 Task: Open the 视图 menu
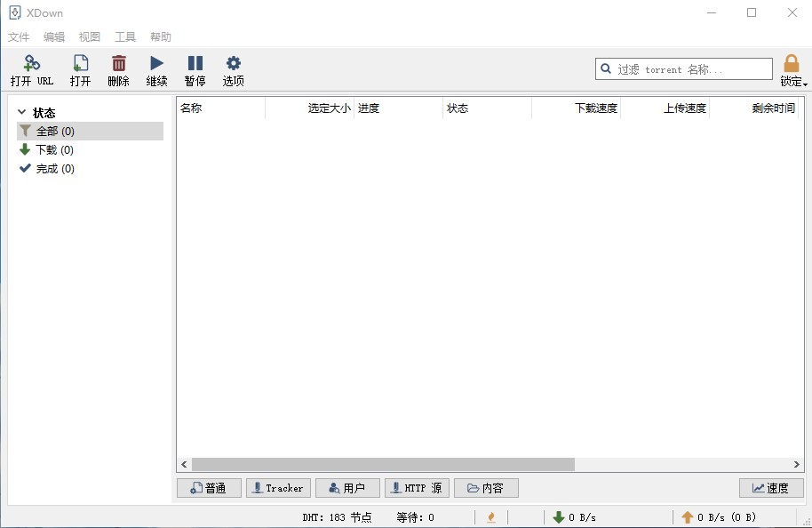pyautogui.click(x=89, y=36)
